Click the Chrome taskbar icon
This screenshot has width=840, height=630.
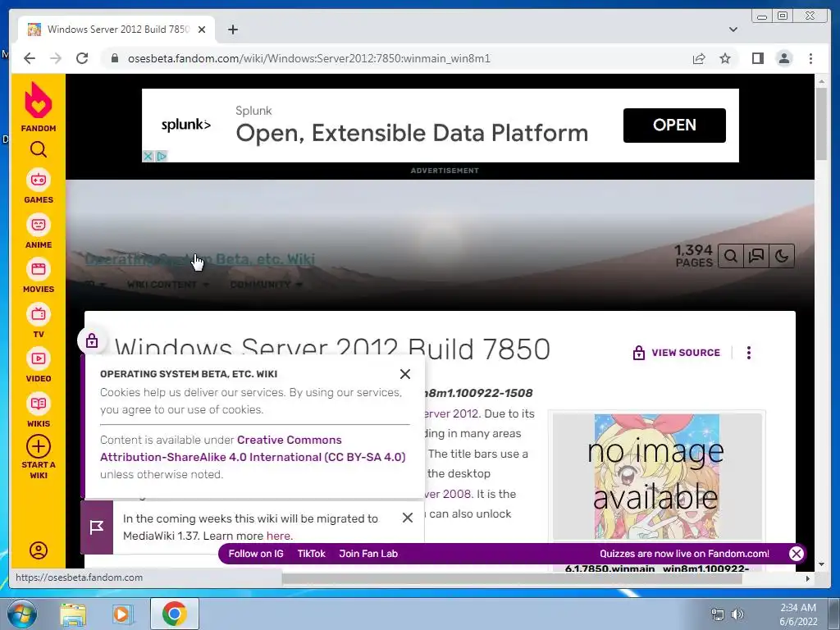[x=174, y=614]
